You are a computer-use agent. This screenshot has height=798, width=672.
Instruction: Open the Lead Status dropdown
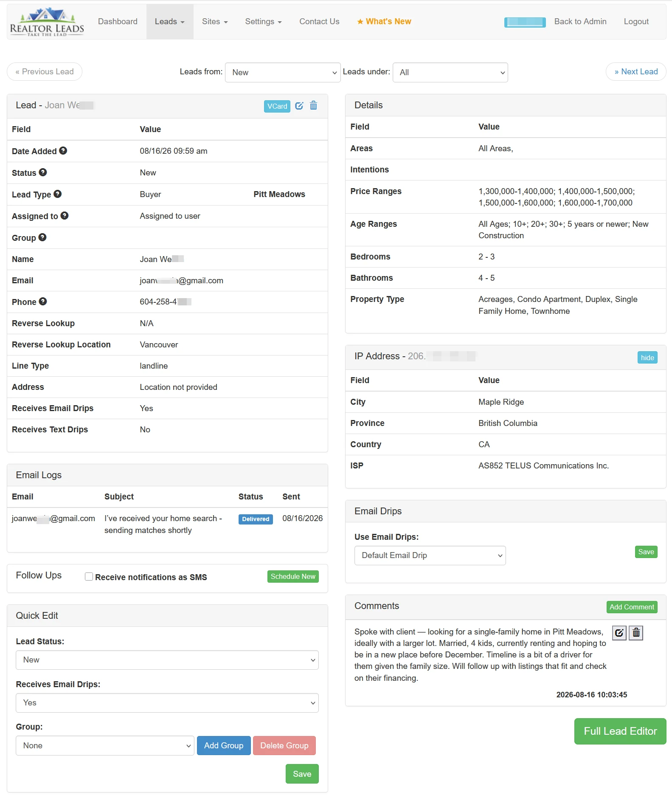tap(167, 660)
